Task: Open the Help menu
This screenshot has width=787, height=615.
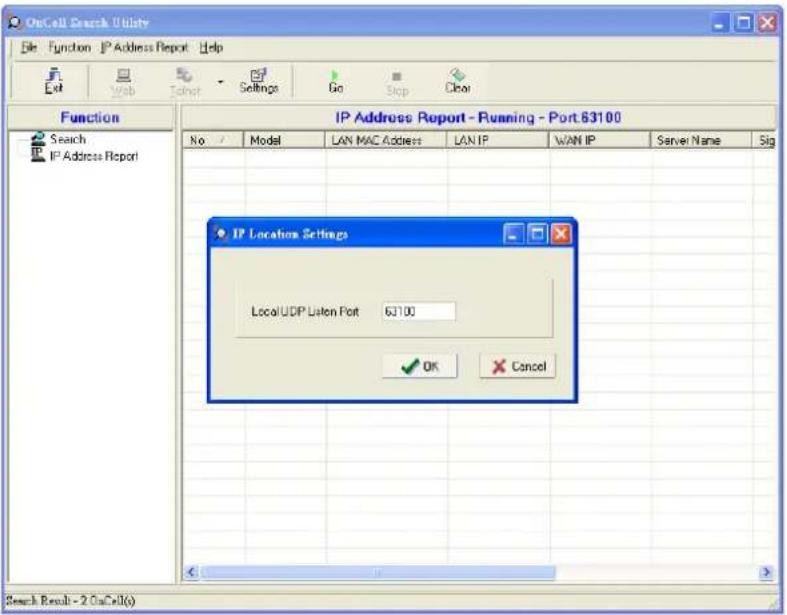Action: (x=211, y=47)
